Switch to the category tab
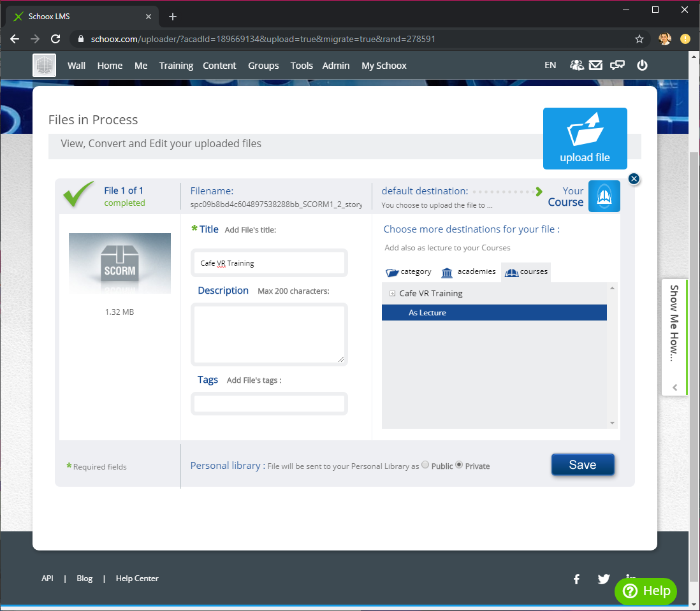Image resolution: width=700 pixels, height=611 pixels. (409, 271)
